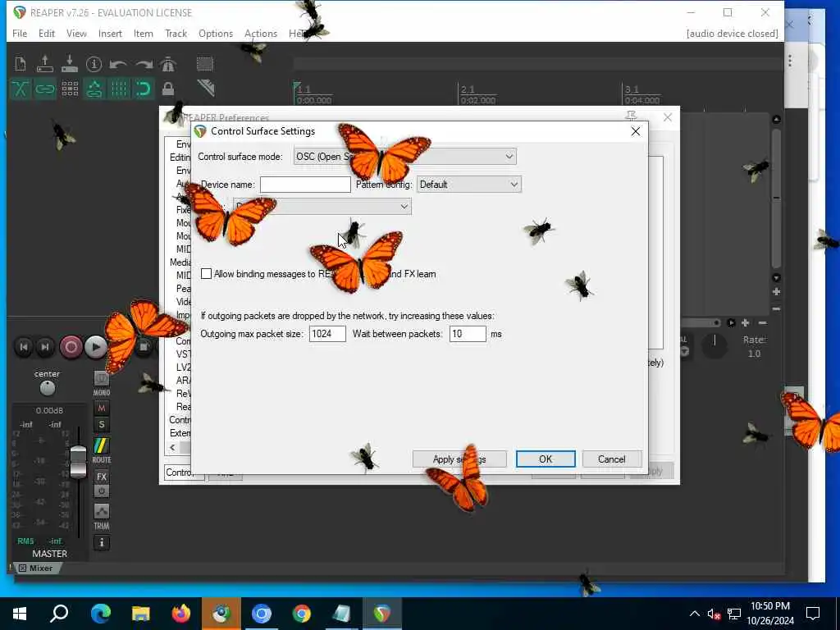Open Firefox from the taskbar
The image size is (840, 630).
pyautogui.click(x=181, y=613)
